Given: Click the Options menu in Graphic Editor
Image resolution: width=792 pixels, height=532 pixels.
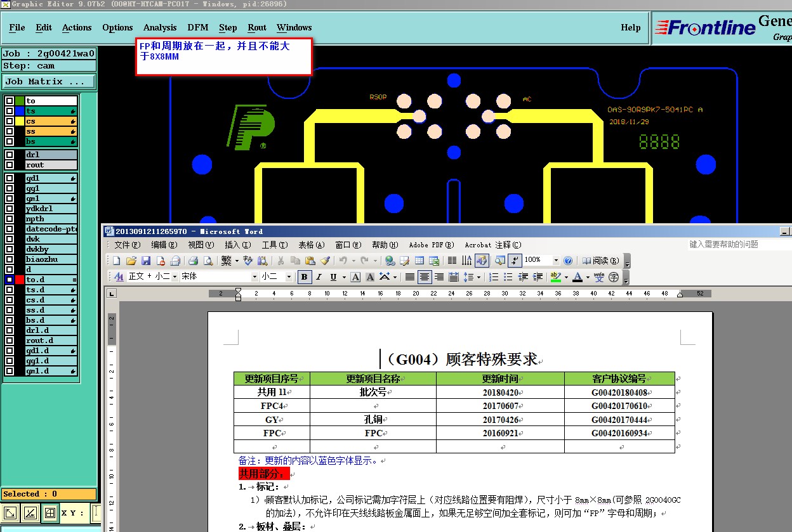Looking at the screenshot, I should coord(118,27).
